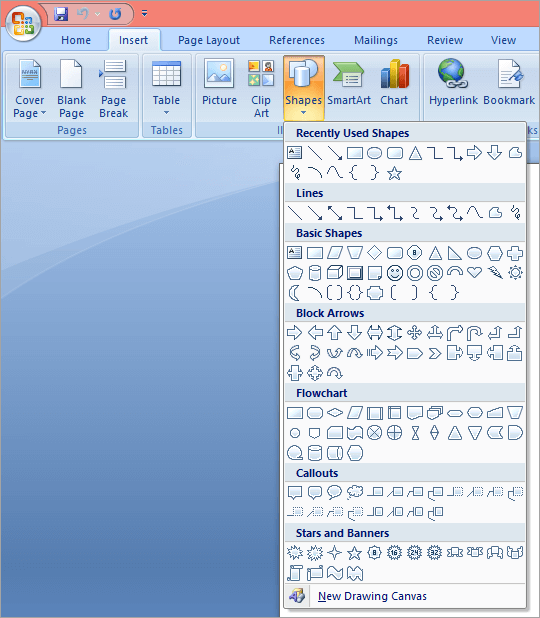Viewport: 540px width, 618px height.
Task: Select the quad arrow in Block Arrows
Action: click(x=415, y=333)
